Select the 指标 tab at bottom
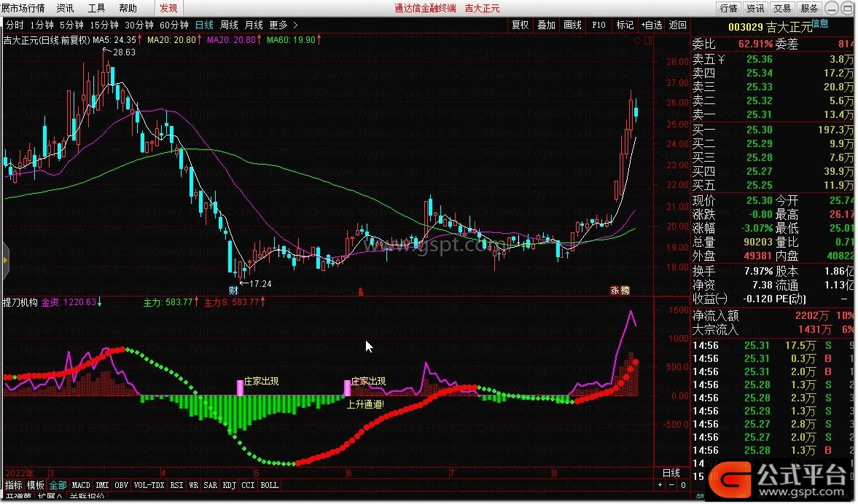The width and height of the screenshot is (858, 504). click(x=14, y=485)
